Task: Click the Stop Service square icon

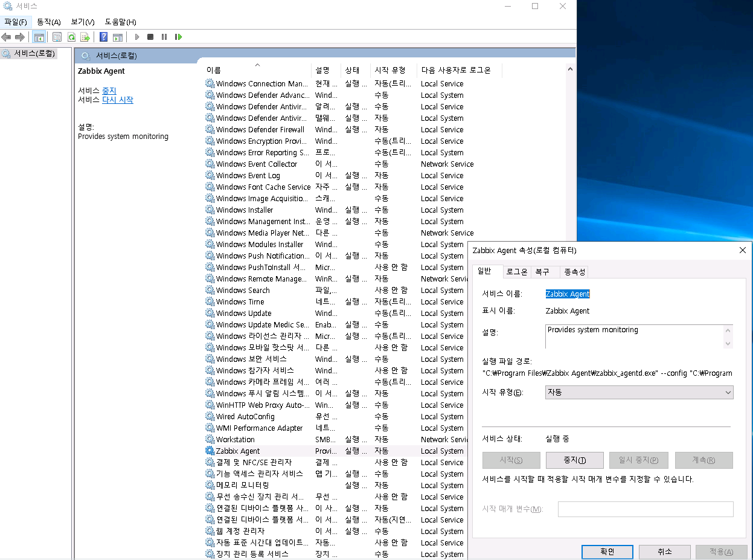Action: coord(150,37)
